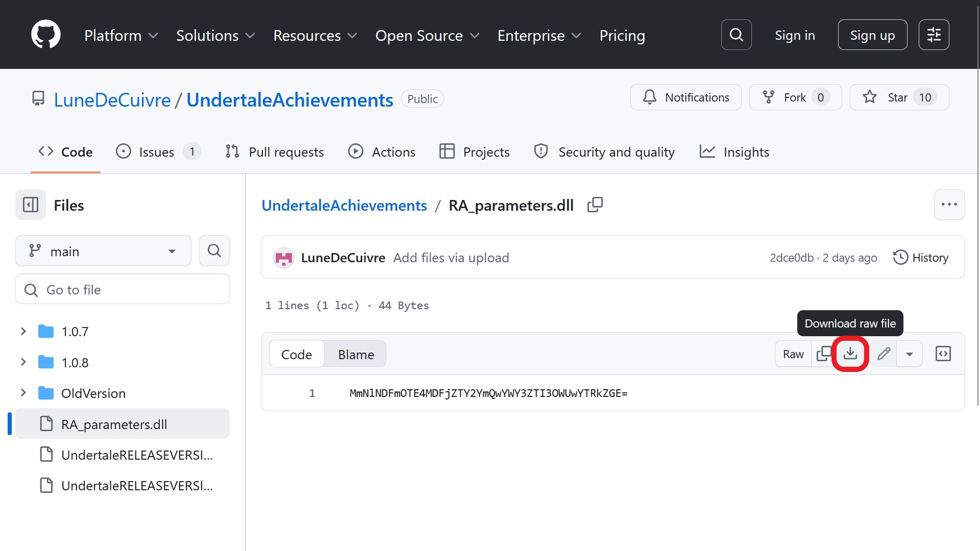Viewport: 980px width, 551px height.
Task: Open the 1.0.8 folder
Action: click(x=75, y=363)
